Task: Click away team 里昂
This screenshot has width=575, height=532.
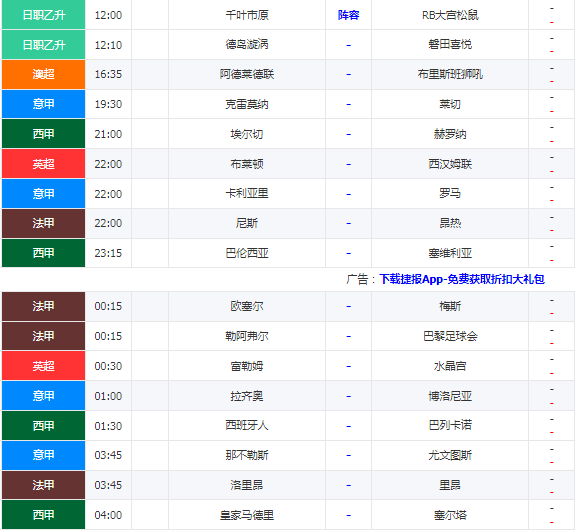Action: pos(450,485)
